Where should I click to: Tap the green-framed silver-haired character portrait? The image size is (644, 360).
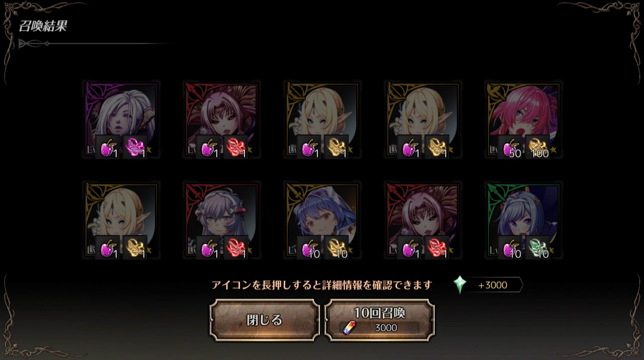(523, 221)
